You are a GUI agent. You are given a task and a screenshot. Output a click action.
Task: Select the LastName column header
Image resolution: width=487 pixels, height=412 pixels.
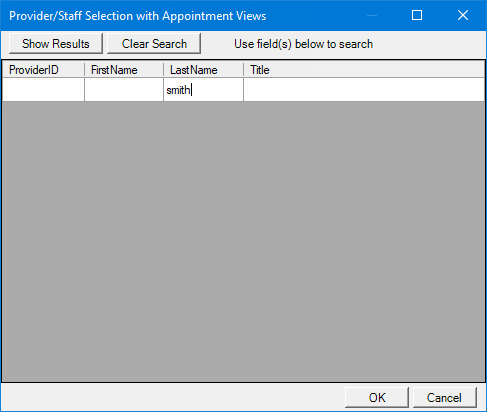pyautogui.click(x=203, y=70)
